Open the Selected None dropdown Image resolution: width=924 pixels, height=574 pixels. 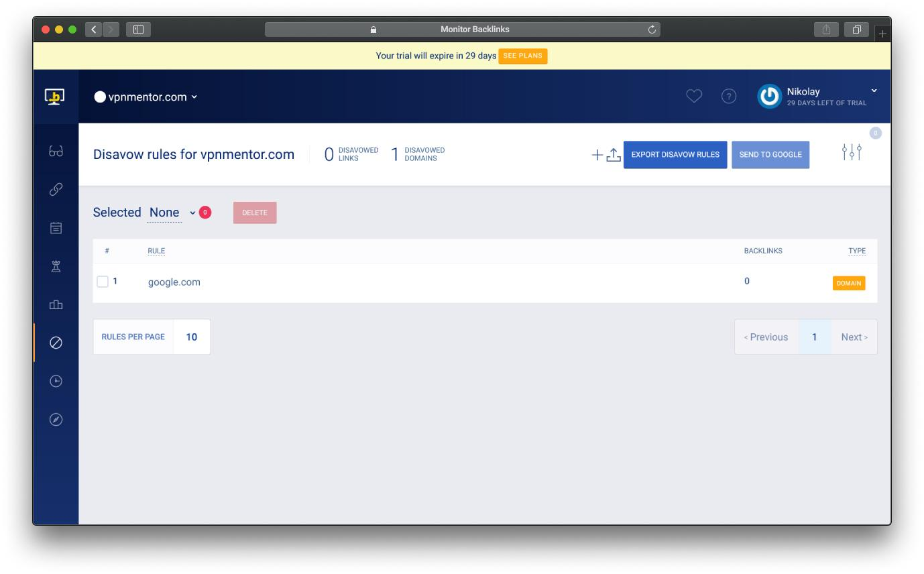(173, 213)
